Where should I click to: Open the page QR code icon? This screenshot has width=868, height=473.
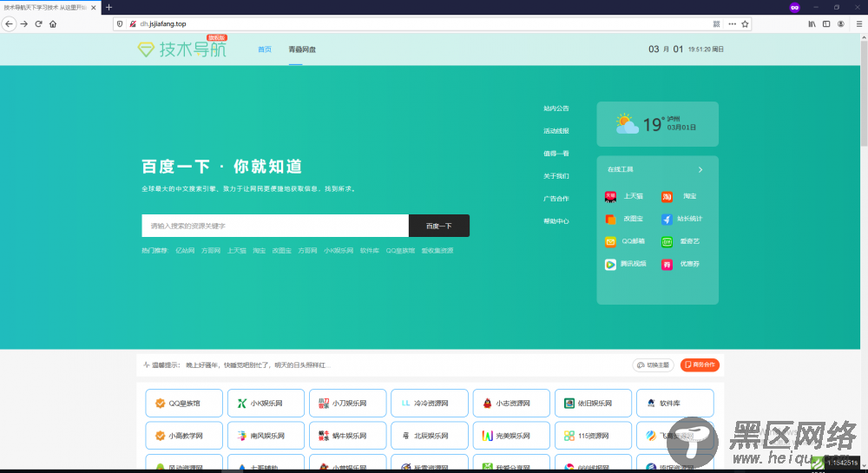tap(716, 23)
